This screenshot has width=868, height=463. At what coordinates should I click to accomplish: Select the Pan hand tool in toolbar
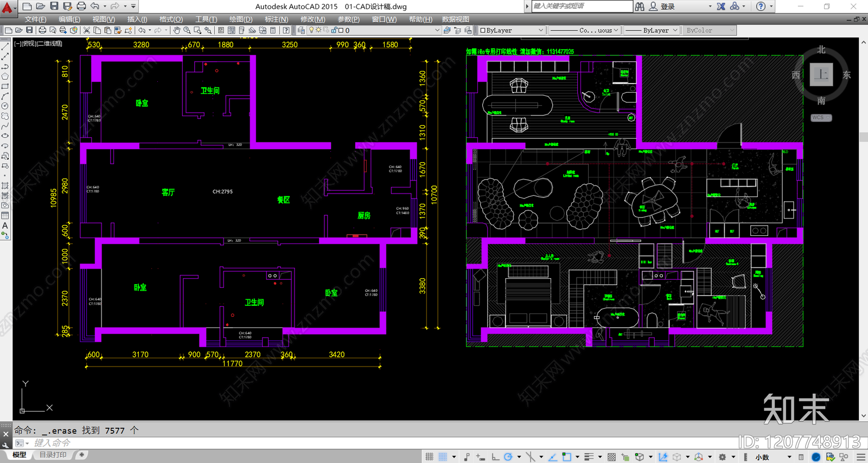tap(177, 30)
